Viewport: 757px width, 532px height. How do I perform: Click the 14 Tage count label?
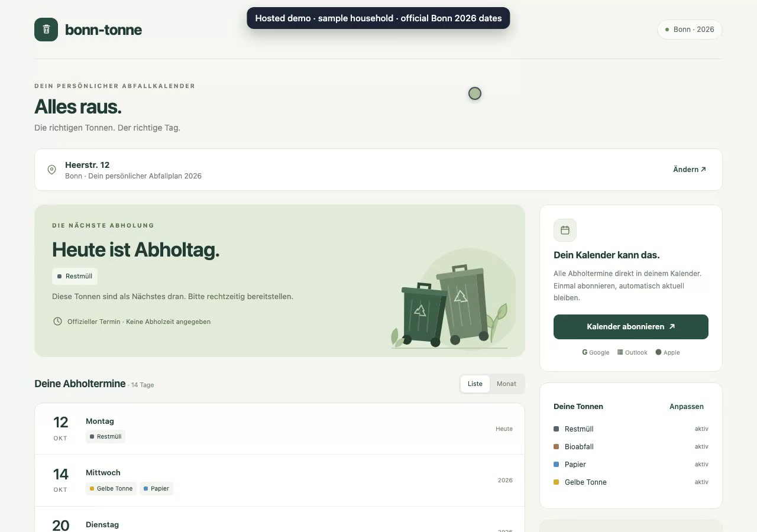pos(143,385)
